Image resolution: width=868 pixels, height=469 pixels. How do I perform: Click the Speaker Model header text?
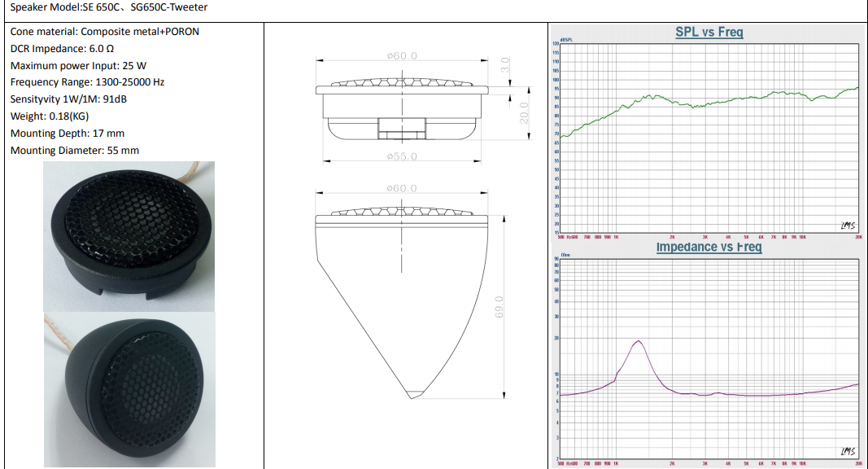point(109,7)
